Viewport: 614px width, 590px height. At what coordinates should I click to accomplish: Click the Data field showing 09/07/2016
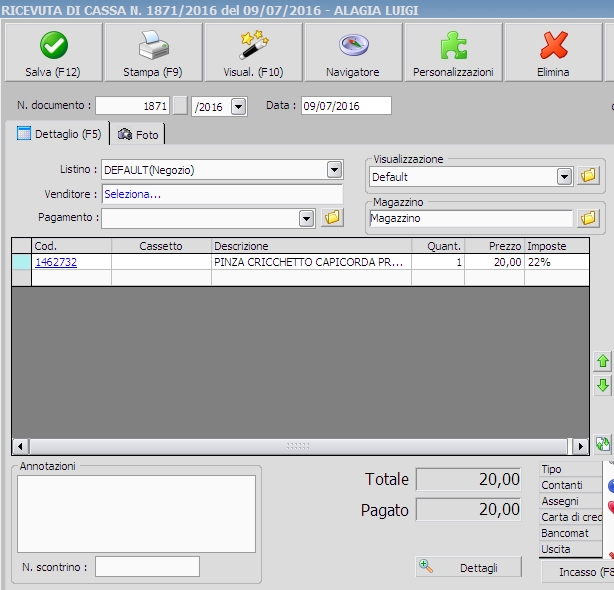346,106
